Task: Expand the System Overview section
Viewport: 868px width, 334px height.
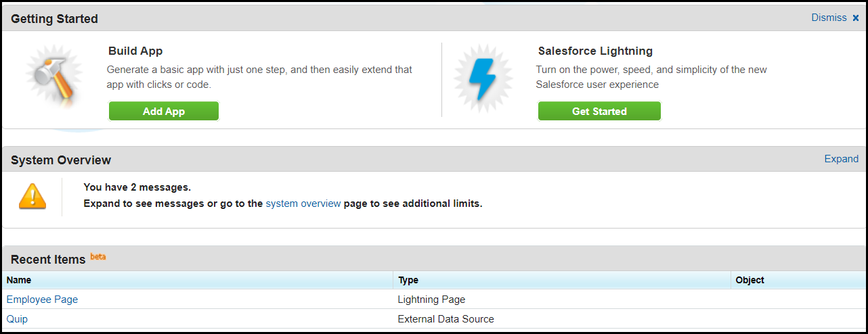Action: pyautogui.click(x=841, y=159)
